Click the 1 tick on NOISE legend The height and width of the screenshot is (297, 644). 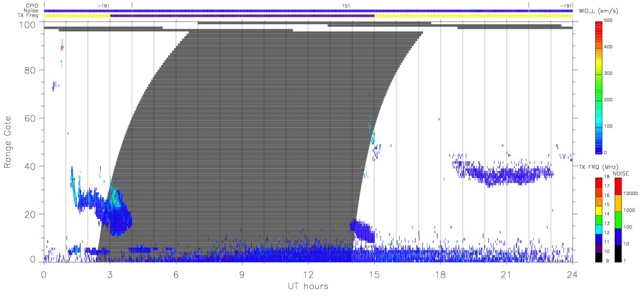(x=626, y=260)
